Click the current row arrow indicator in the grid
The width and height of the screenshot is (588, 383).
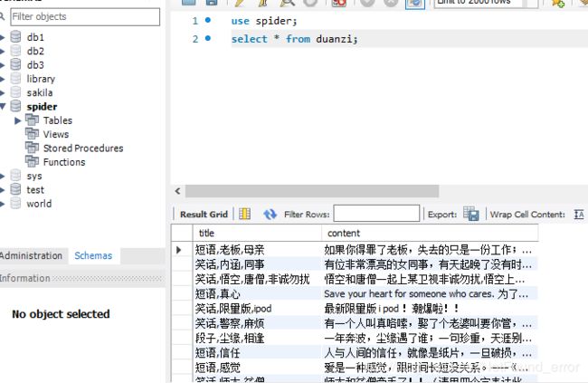(x=179, y=250)
